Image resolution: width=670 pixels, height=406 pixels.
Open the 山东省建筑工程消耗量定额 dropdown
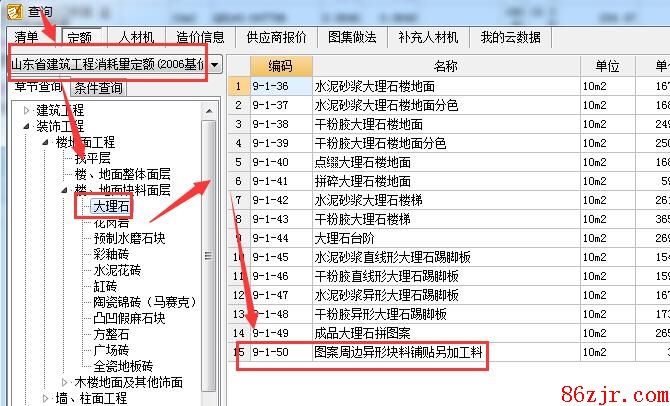click(214, 64)
